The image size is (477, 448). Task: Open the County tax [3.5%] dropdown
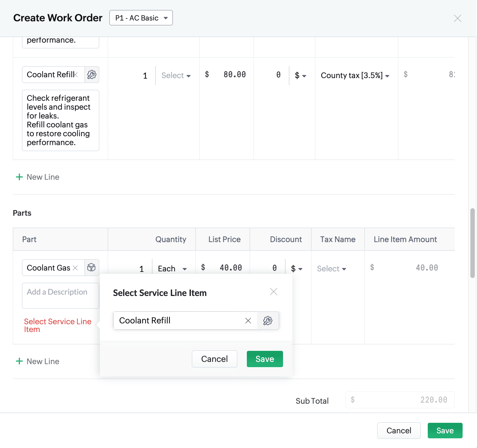[355, 75]
